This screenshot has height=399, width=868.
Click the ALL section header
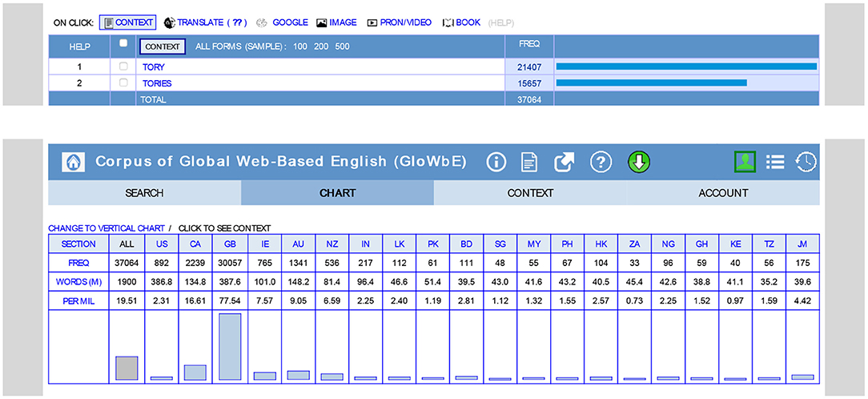127,244
